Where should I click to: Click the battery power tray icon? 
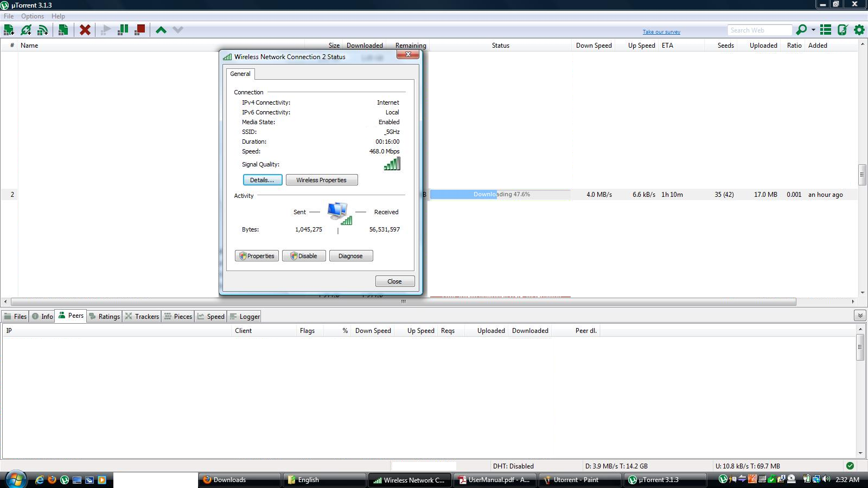click(x=807, y=479)
